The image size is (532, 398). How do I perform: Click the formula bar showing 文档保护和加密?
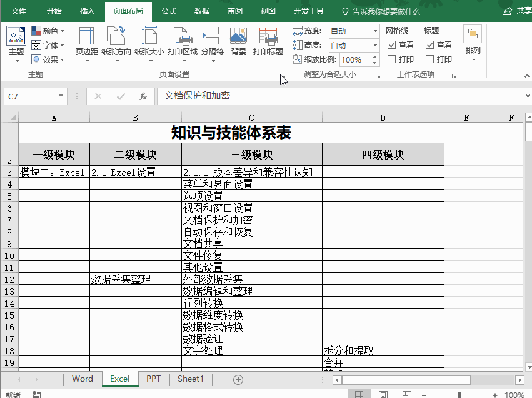339,96
